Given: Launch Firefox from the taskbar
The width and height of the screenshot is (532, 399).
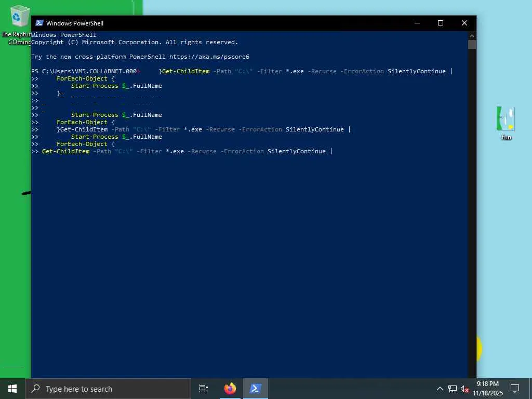Looking at the screenshot, I should click(x=230, y=389).
